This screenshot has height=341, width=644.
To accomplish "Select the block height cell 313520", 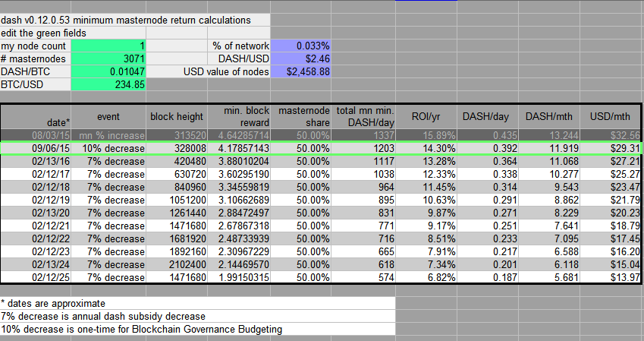I will (x=177, y=135).
